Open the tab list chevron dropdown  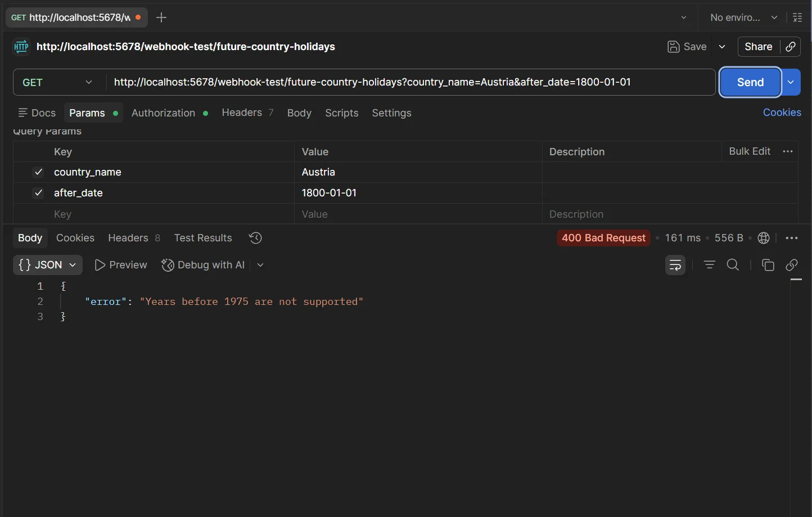click(684, 17)
